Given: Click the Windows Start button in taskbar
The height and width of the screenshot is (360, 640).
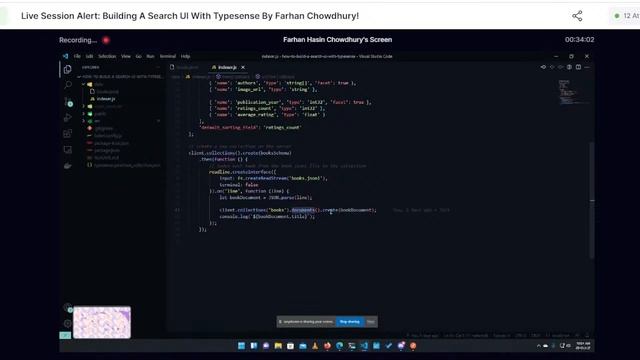Looking at the screenshot, I should tap(241, 346).
